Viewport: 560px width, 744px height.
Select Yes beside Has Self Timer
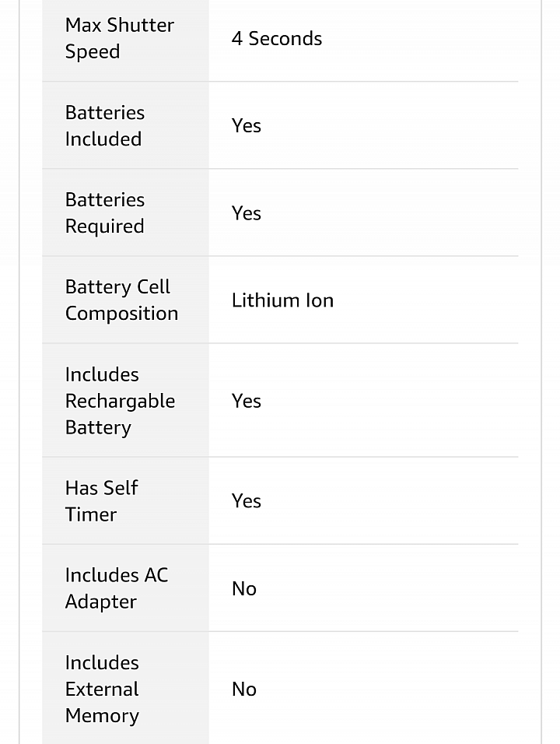tap(246, 501)
